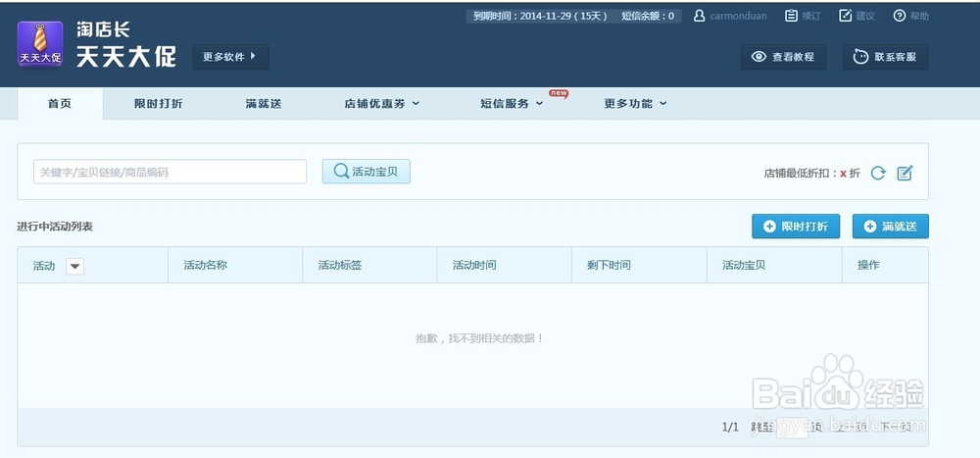Click the user account icon beside carmonduan
Image resolution: width=980 pixels, height=458 pixels.
click(700, 17)
